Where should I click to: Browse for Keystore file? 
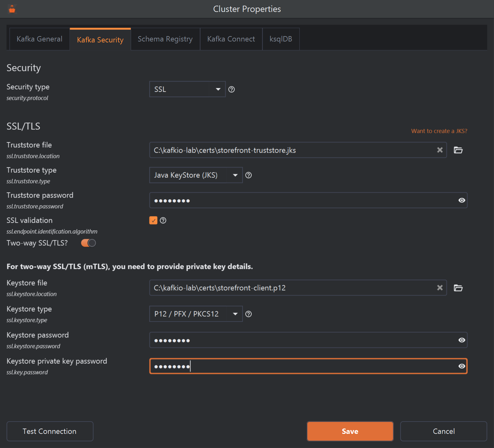[458, 288]
